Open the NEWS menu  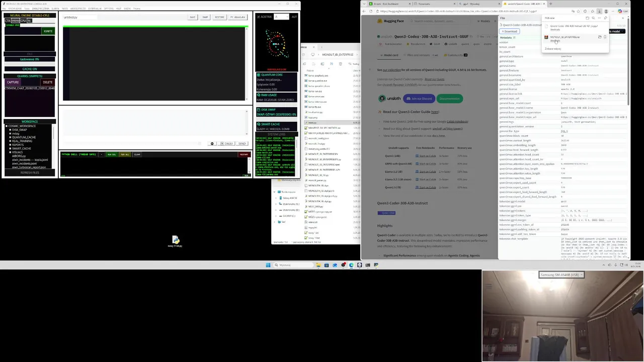click(65, 9)
